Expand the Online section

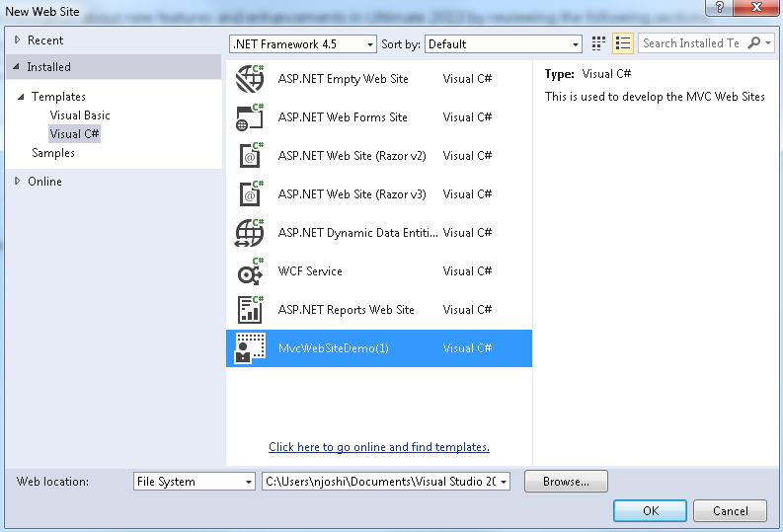point(18,182)
